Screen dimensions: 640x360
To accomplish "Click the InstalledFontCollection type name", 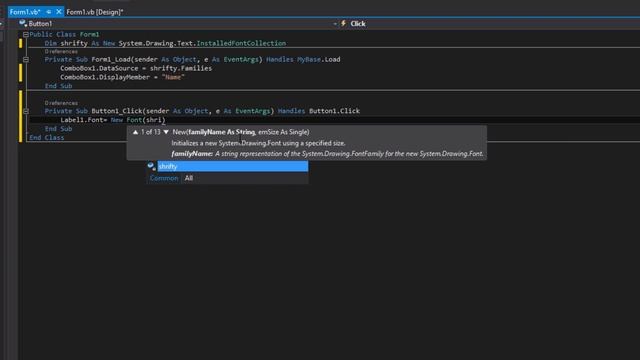I will click(241, 43).
